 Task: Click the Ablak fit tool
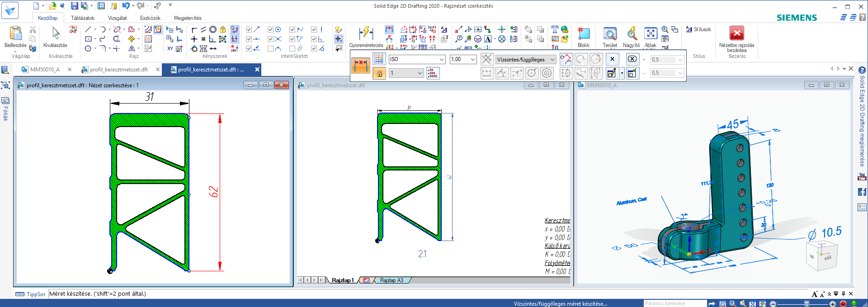click(651, 37)
